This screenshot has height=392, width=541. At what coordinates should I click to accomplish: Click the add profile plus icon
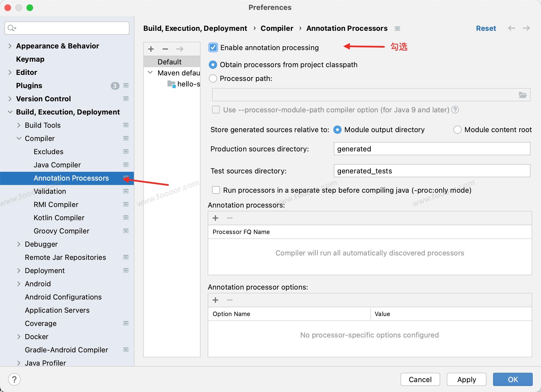[151, 49]
